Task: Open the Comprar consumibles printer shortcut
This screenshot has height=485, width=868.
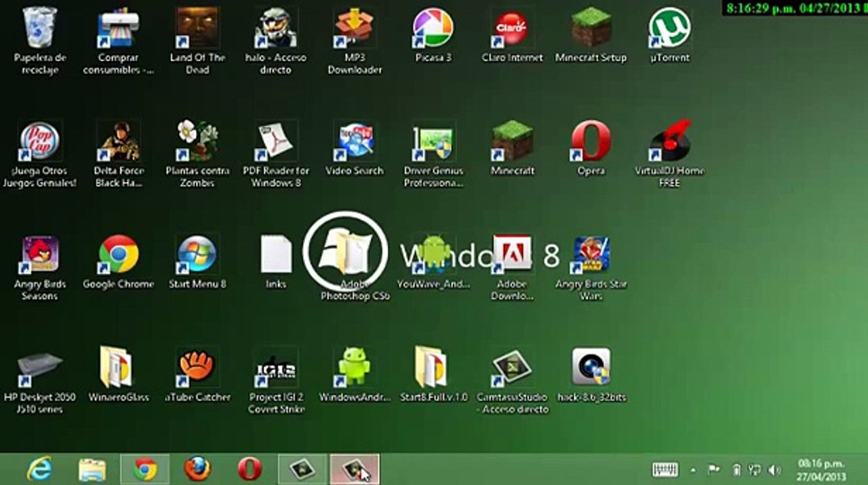Action: coord(119,40)
